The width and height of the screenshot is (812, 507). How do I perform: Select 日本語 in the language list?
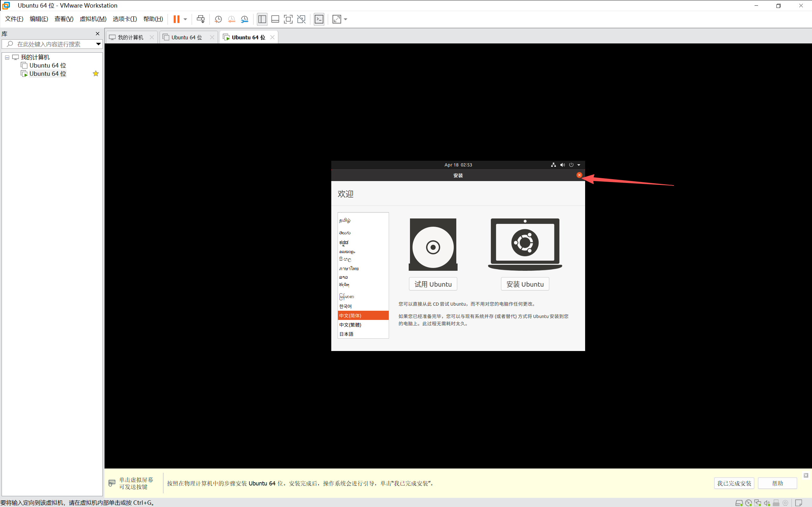pos(346,334)
